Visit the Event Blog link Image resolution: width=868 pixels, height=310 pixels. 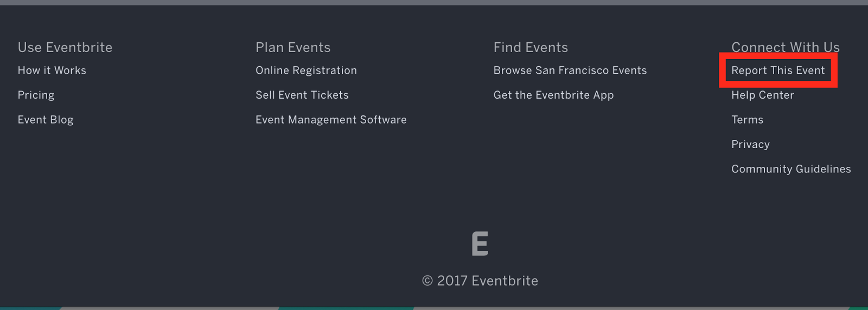(x=46, y=120)
